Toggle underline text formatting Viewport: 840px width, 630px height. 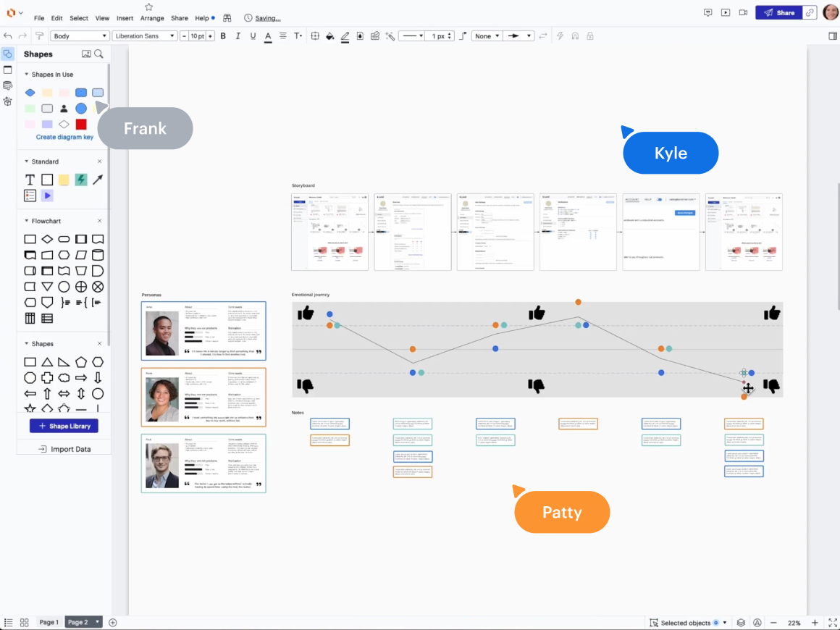click(253, 36)
